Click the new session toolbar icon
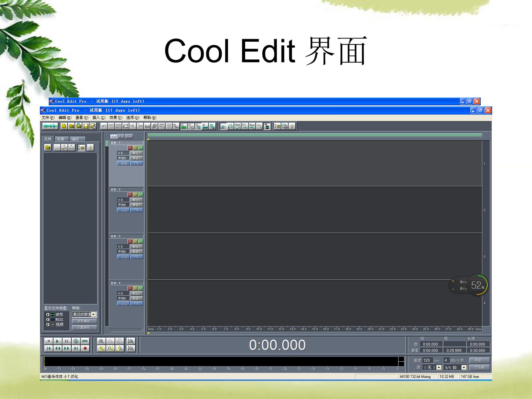The image size is (532, 399). coord(64,126)
